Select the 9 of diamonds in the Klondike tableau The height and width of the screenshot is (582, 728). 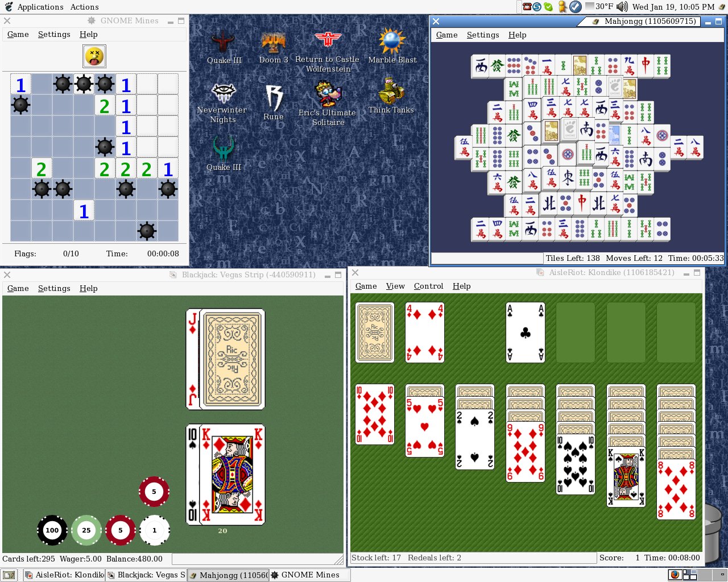coord(525,452)
